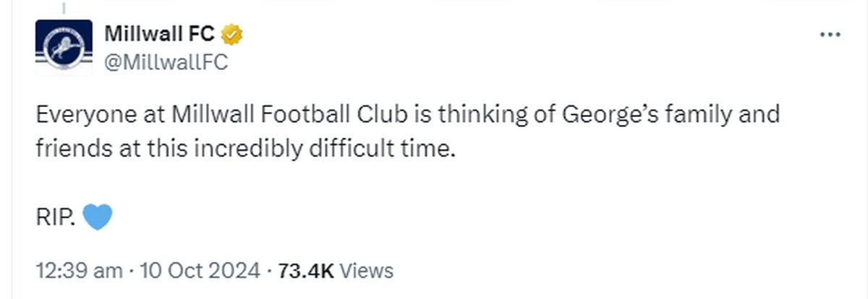Image resolution: width=868 pixels, height=299 pixels.
Task: Click the Millwall FC display name
Action: pos(160,32)
